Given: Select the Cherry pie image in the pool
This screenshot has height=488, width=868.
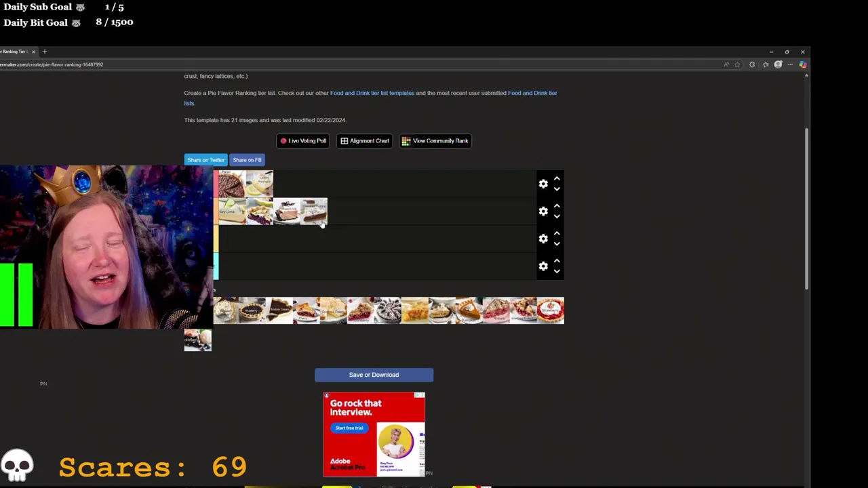Looking at the screenshot, I should [307, 310].
